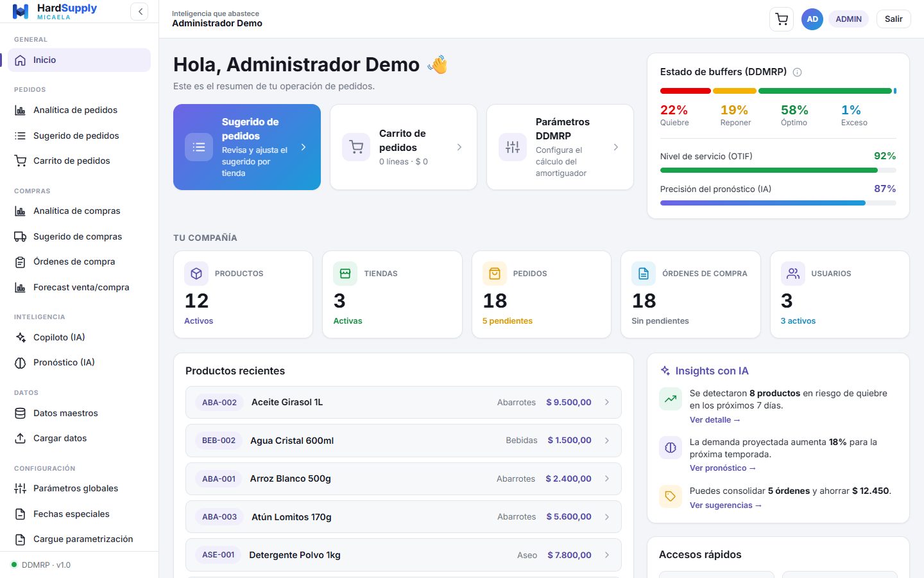Click the cart icon in Carrito de pedidos card

pos(356,147)
